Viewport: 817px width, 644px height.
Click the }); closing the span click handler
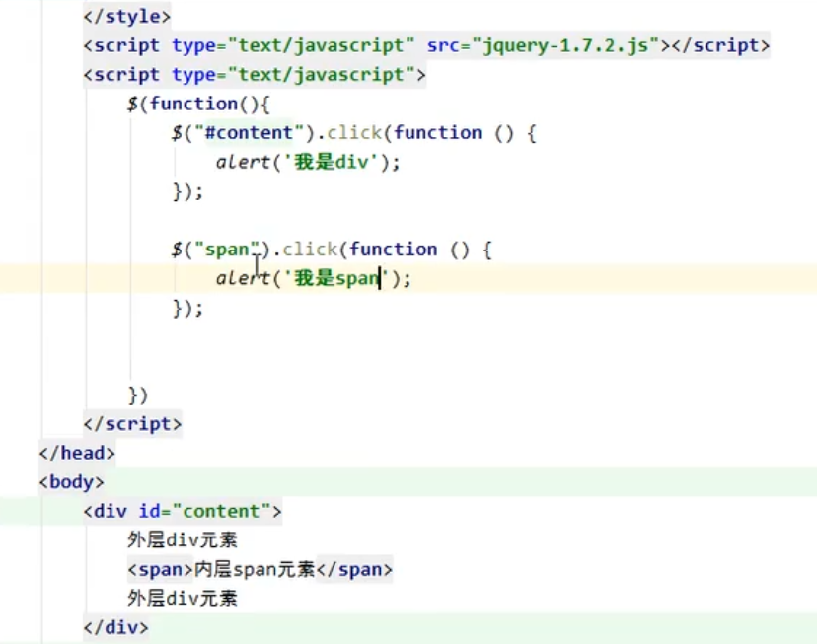187,309
